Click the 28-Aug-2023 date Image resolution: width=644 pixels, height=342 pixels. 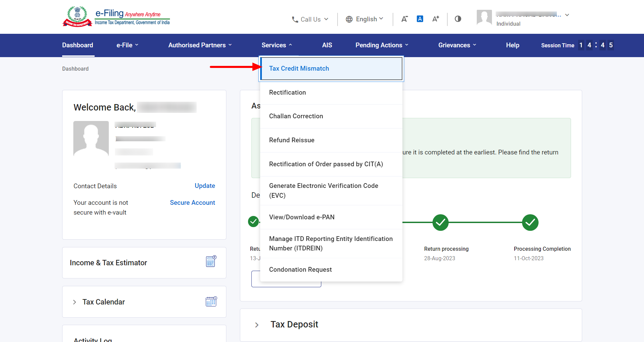click(x=440, y=258)
